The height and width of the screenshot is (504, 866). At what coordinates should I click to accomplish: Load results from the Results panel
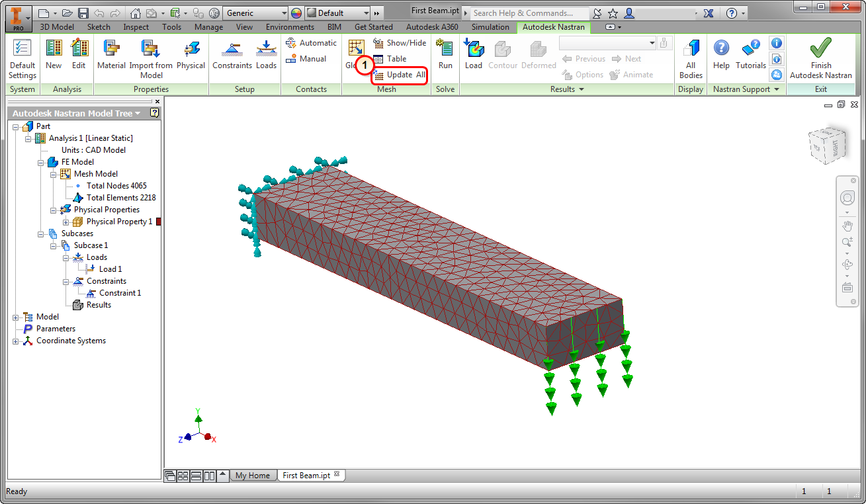click(x=474, y=54)
